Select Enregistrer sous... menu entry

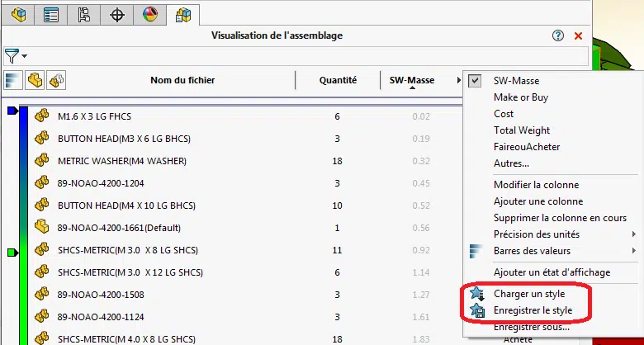(532, 328)
